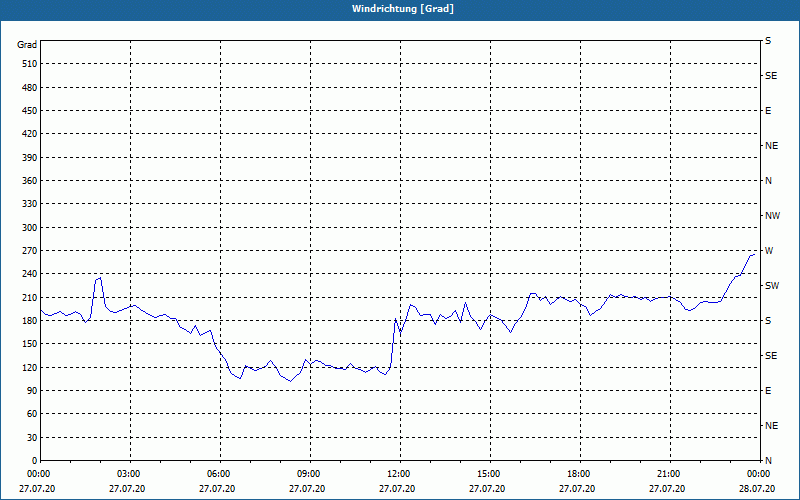Image resolution: width=800 pixels, height=500 pixels.
Task: Select the 27.07.20 date under 18:00
Action: pyautogui.click(x=577, y=489)
